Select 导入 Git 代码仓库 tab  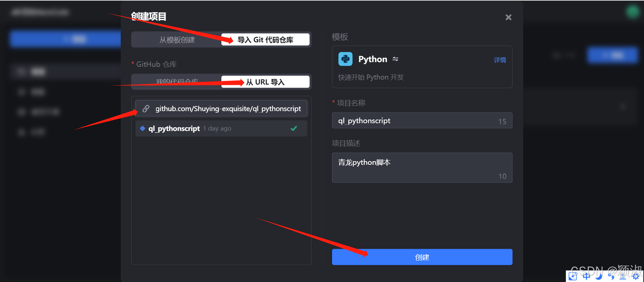pos(265,40)
